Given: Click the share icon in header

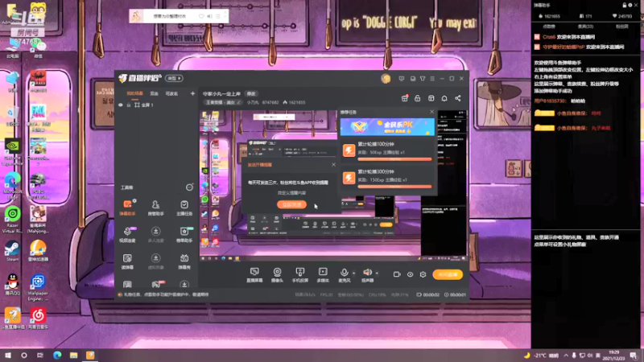Looking at the screenshot, I should [457, 98].
